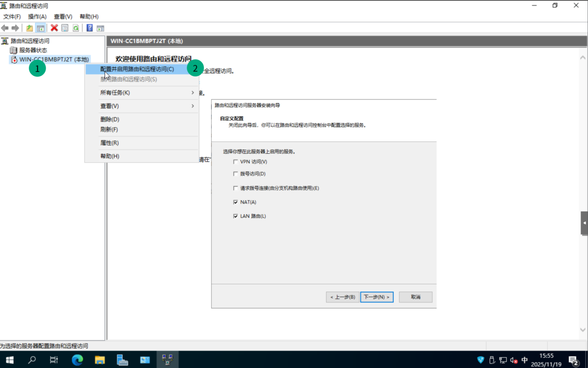
Task: Open the 文件(F) menu
Action: [12, 17]
